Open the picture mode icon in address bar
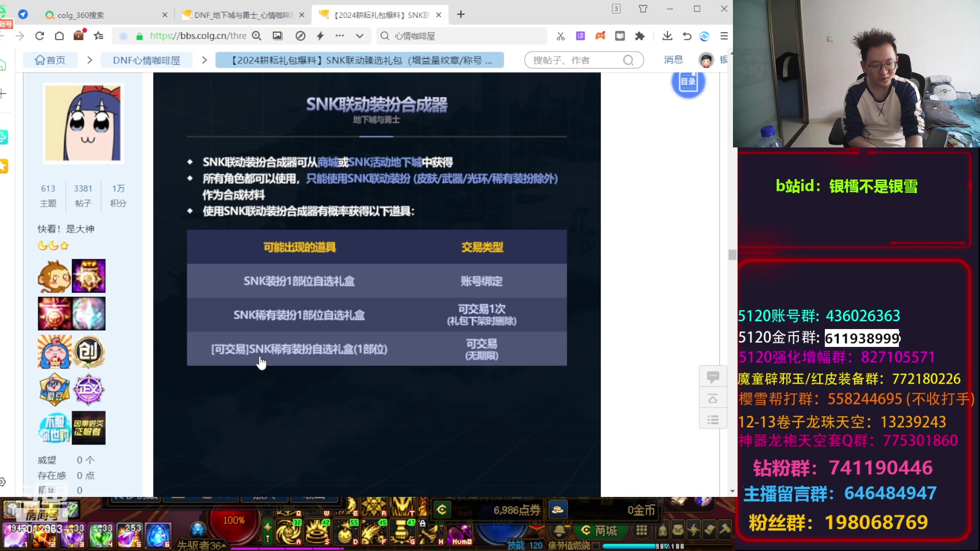 278,36
